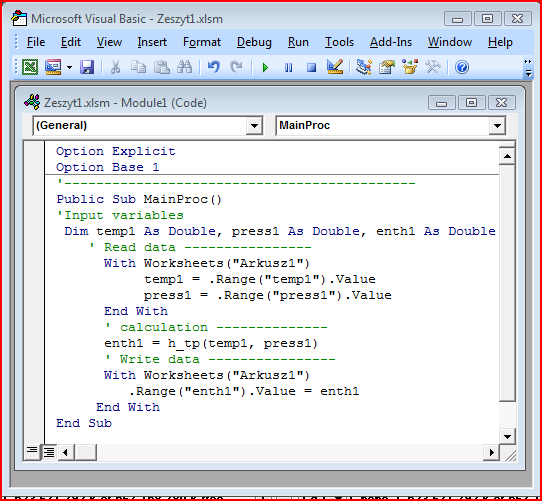
Task: Open the View menu
Action: pos(109,42)
